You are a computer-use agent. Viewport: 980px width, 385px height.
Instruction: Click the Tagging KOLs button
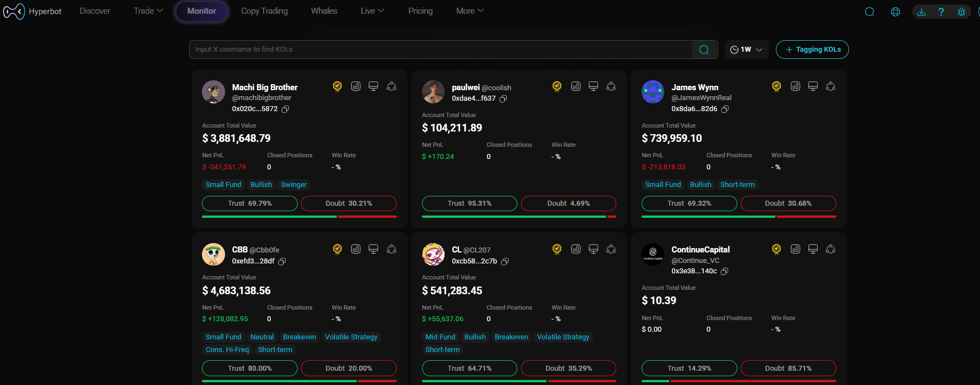[812, 50]
